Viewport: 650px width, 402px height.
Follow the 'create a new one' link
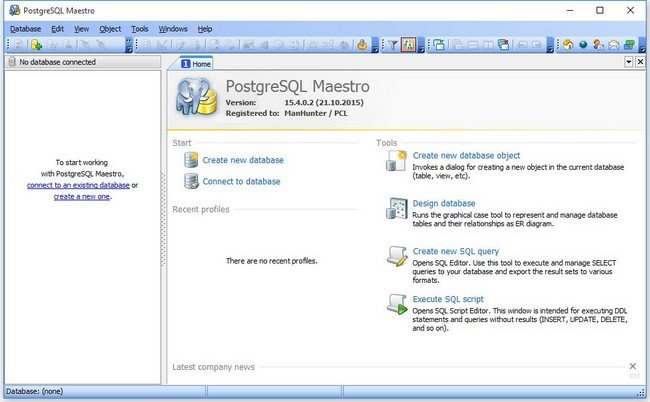click(82, 196)
